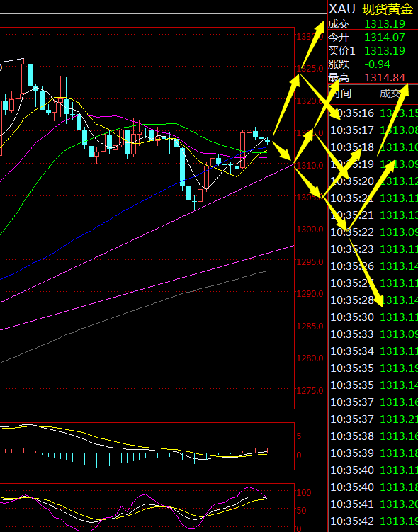Select the 10:35:16 tick row
This screenshot has width=418, height=532.
tap(374, 113)
